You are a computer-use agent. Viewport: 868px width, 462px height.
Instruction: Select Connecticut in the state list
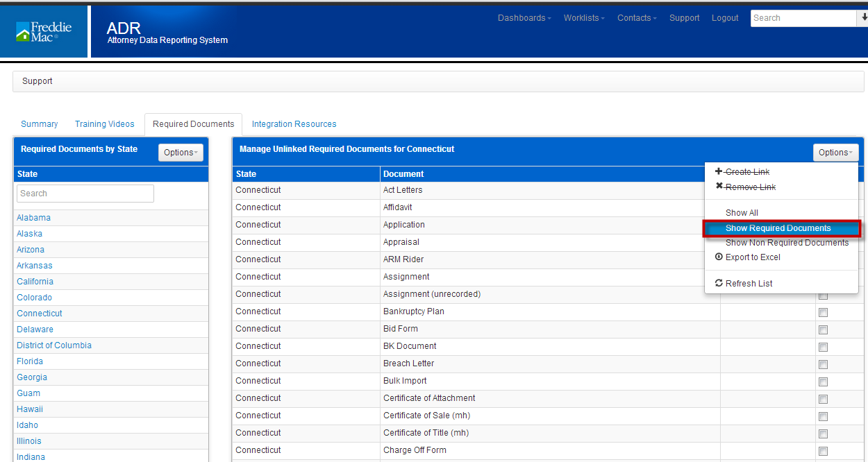coord(40,314)
